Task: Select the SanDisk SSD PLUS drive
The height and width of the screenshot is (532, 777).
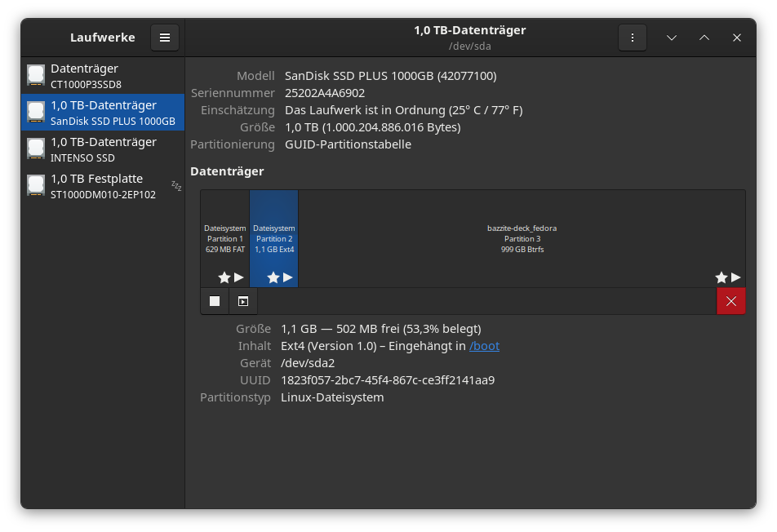Action: click(103, 113)
